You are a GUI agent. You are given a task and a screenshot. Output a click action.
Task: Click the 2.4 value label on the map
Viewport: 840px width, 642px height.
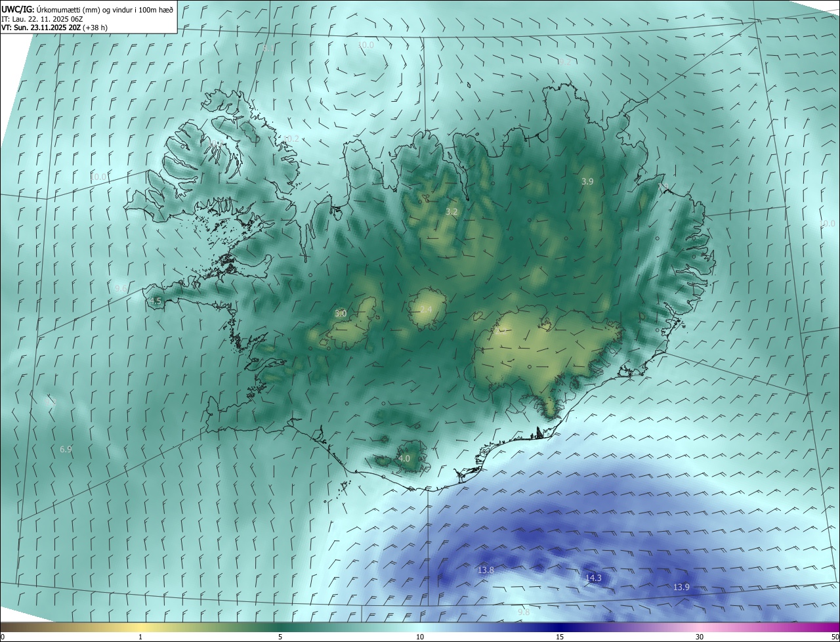[426, 309]
